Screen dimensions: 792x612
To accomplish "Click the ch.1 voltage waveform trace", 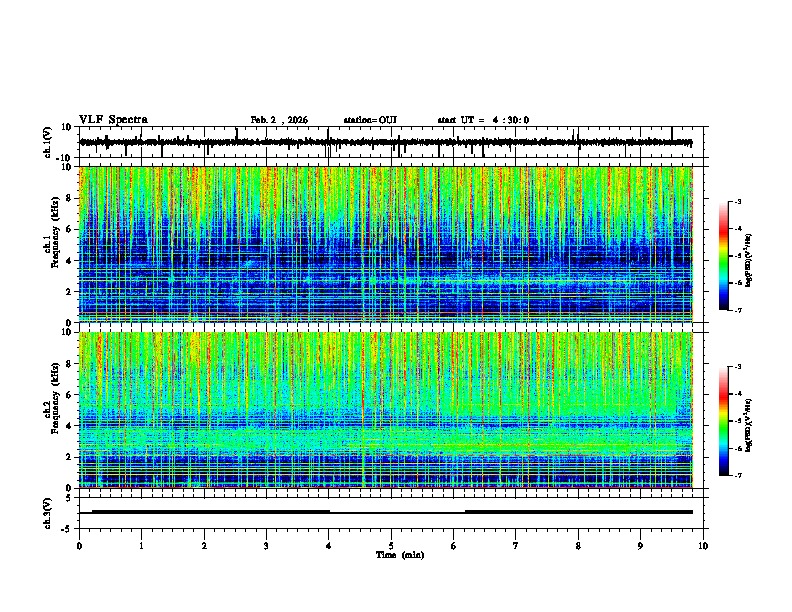I will click(x=386, y=142).
